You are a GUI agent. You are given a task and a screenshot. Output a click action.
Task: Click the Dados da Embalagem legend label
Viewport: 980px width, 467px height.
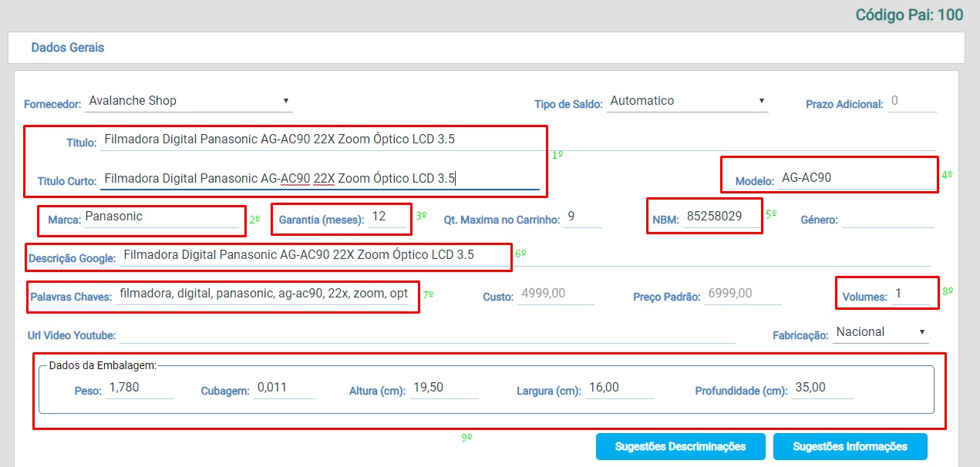pos(103,365)
